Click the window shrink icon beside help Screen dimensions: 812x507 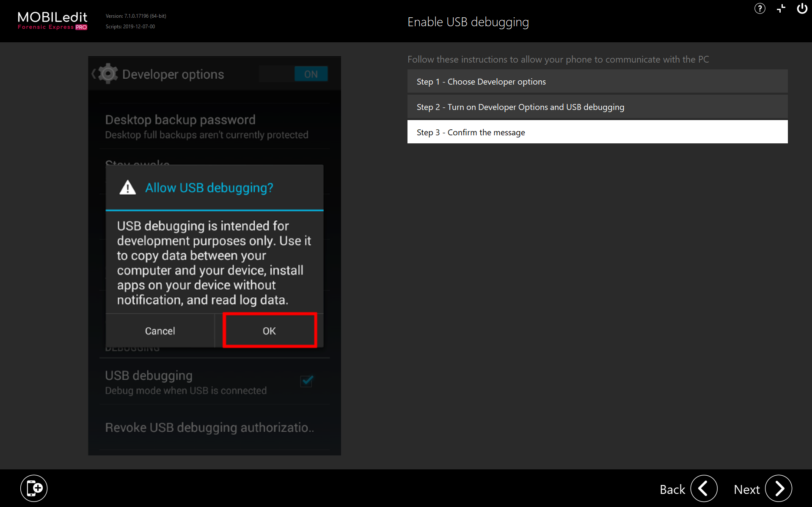click(x=781, y=8)
